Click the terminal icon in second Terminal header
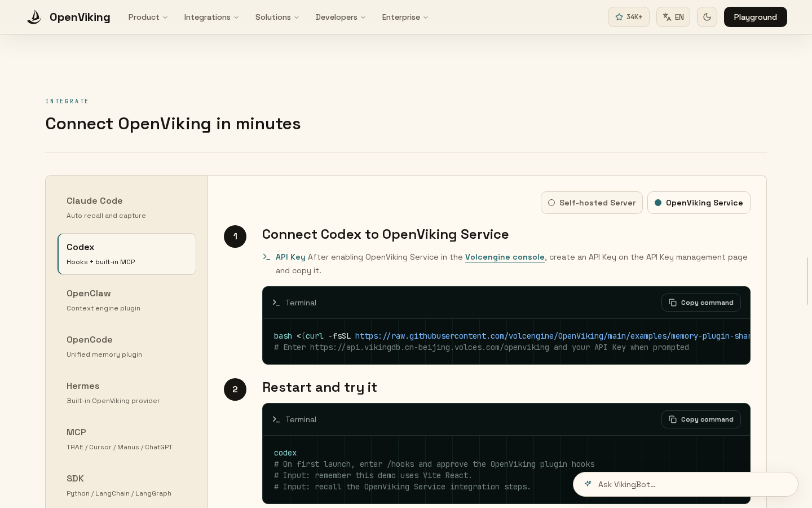The height and width of the screenshot is (508, 812). coord(276,419)
